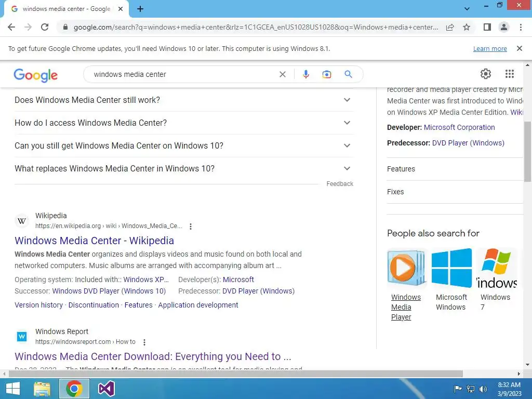Image resolution: width=532 pixels, height=399 pixels.
Task: Open the Google apps grid
Action: [x=510, y=74]
